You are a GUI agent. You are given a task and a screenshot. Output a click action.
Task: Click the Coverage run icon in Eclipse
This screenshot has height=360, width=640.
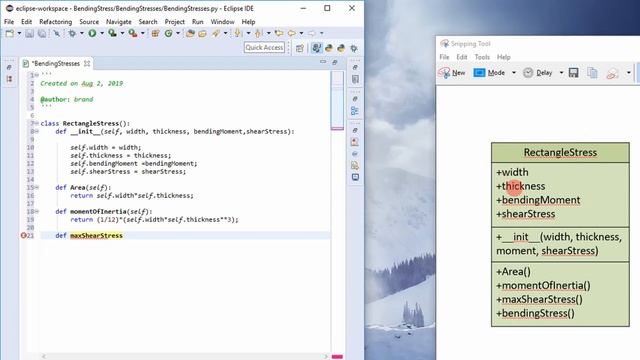(112, 33)
